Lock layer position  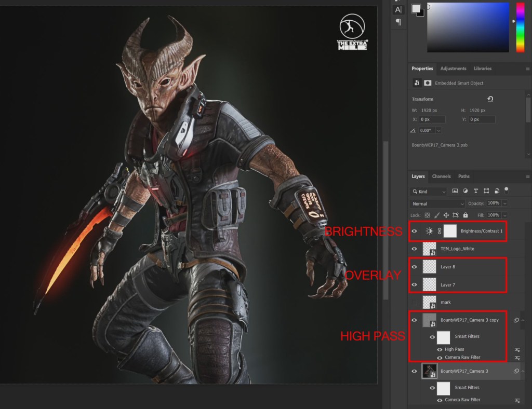[446, 215]
